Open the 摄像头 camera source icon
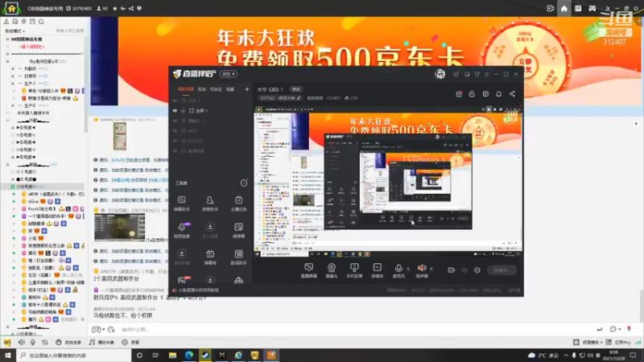Screen dimensions: 644x362 tap(332, 268)
